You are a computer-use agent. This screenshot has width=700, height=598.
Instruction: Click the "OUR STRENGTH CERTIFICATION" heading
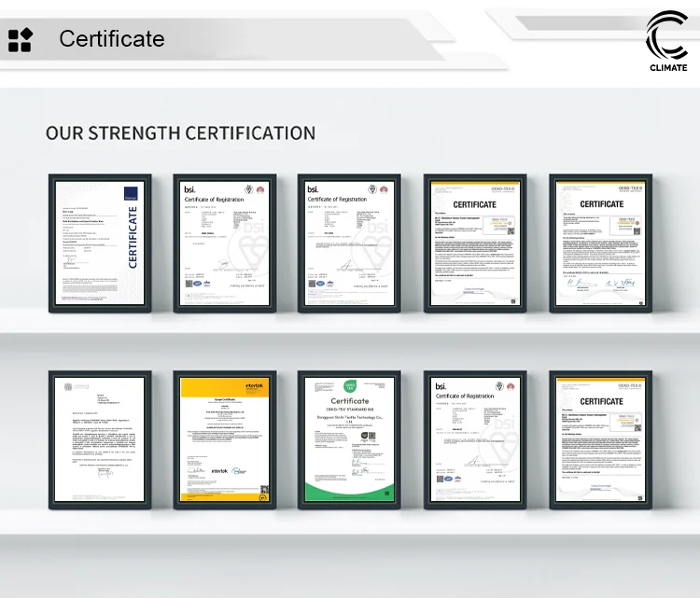pyautogui.click(x=180, y=133)
